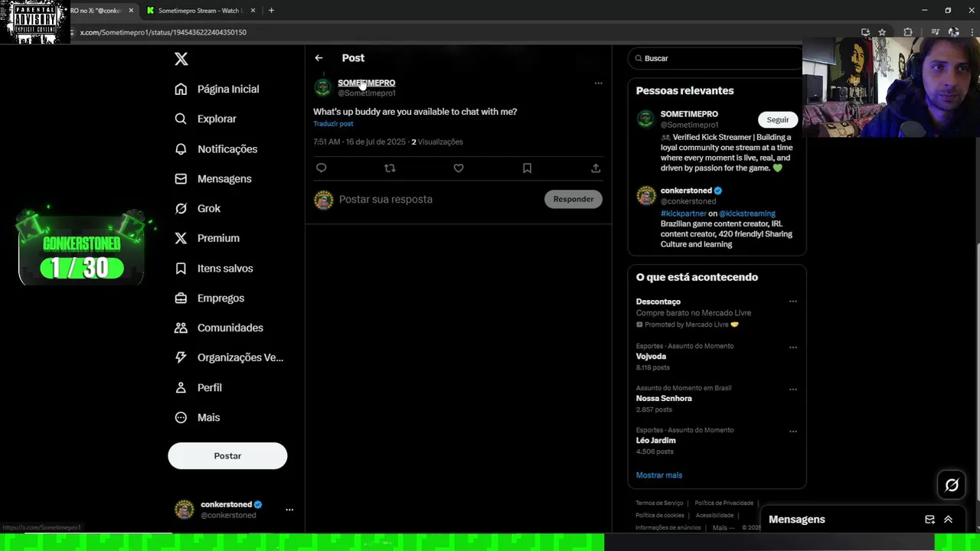Viewport: 980px width, 551px height.
Task: Click the briefcase icon beside Empregos
Action: 181,298
